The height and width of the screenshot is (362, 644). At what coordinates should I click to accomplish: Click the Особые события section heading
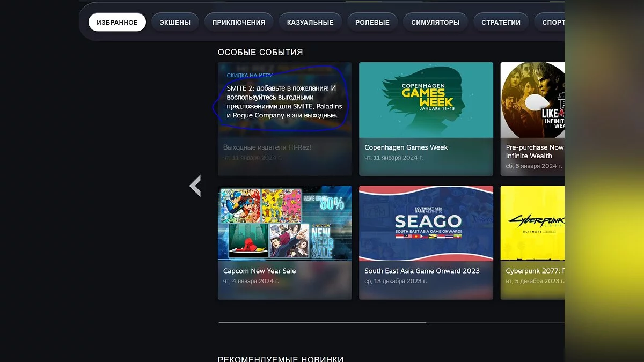tap(260, 52)
